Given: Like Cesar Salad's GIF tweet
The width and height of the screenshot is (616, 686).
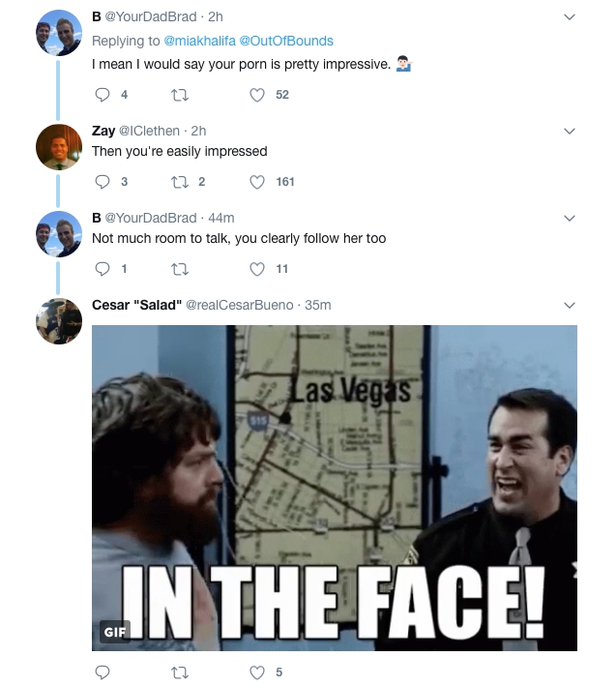Looking at the screenshot, I should coord(257,672).
